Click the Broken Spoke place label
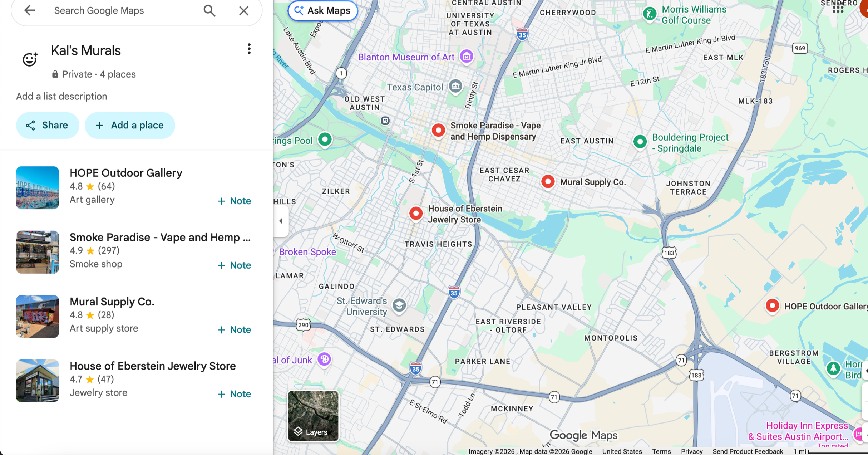 click(x=307, y=252)
